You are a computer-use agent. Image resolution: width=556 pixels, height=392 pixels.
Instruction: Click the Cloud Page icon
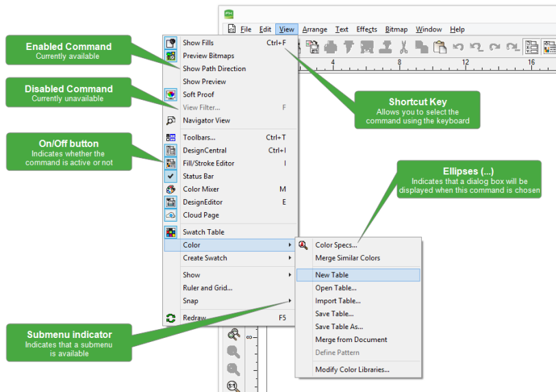tap(170, 215)
